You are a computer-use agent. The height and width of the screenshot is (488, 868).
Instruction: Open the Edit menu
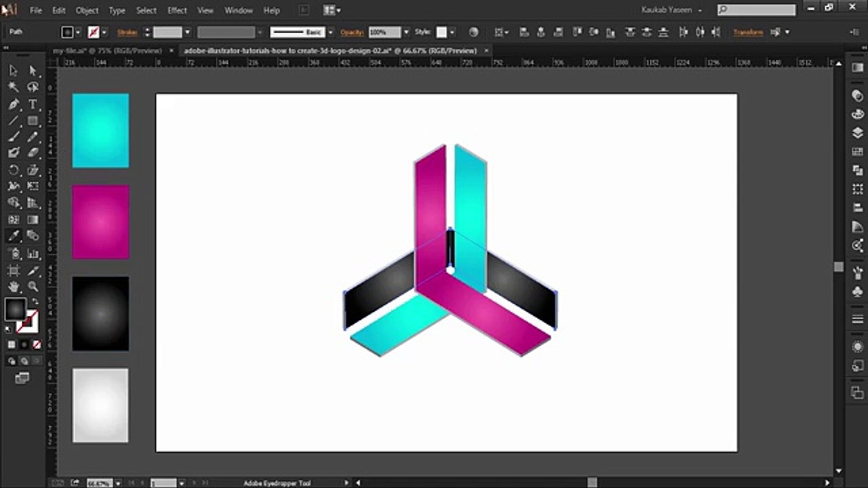(x=59, y=10)
